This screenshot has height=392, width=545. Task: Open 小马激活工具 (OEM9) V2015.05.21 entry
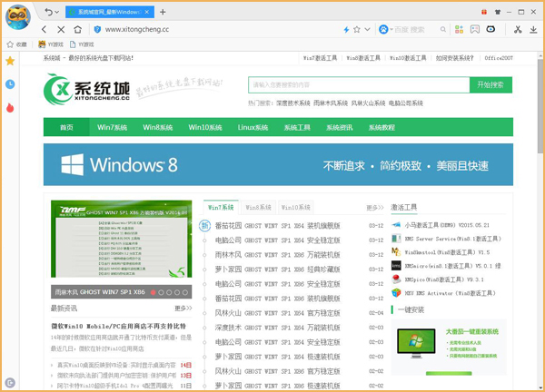tap(447, 225)
